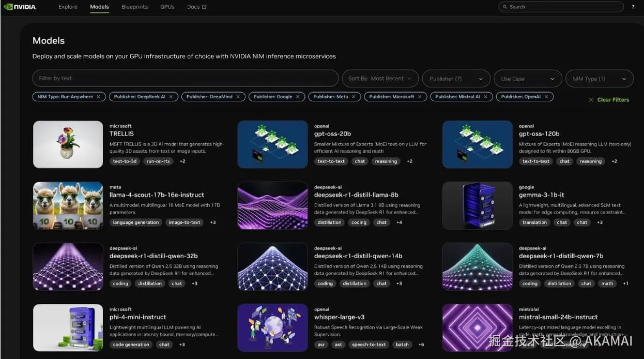Open the mistral-small-24b-instruct thumbnail
The image size is (644, 359).
(x=477, y=327)
